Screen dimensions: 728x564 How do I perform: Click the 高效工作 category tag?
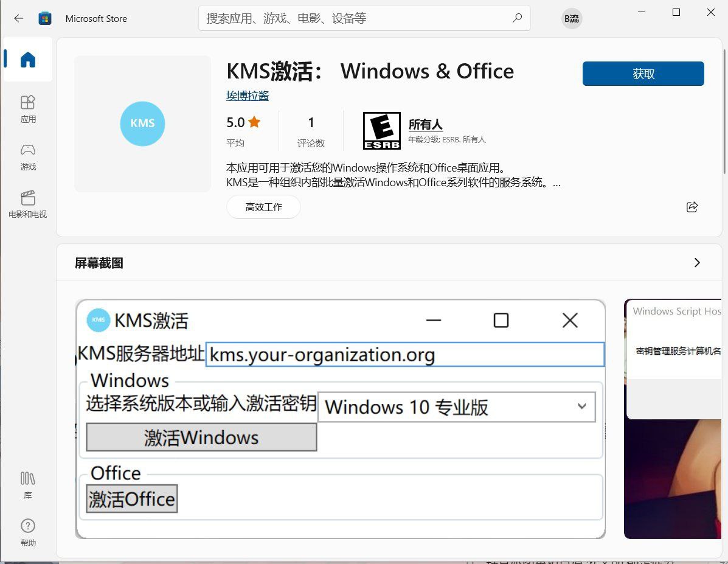click(x=263, y=207)
